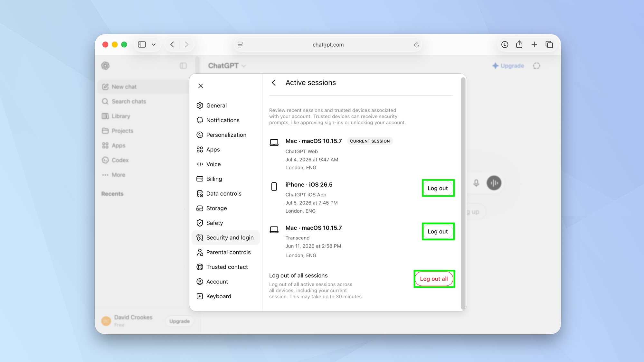The width and height of the screenshot is (644, 362).
Task: Open Personalization settings
Action: (x=225, y=135)
